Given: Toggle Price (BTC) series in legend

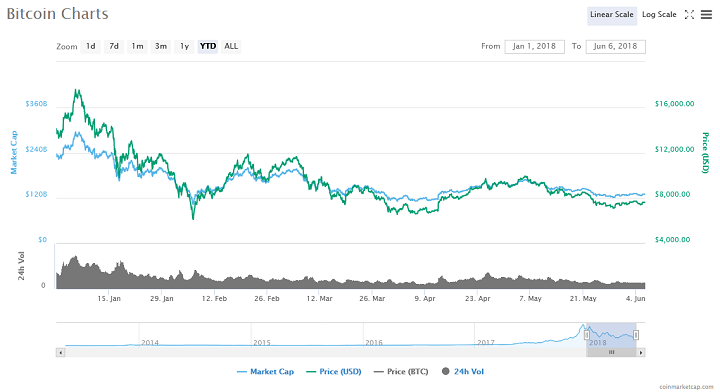Looking at the screenshot, I should tap(401, 372).
